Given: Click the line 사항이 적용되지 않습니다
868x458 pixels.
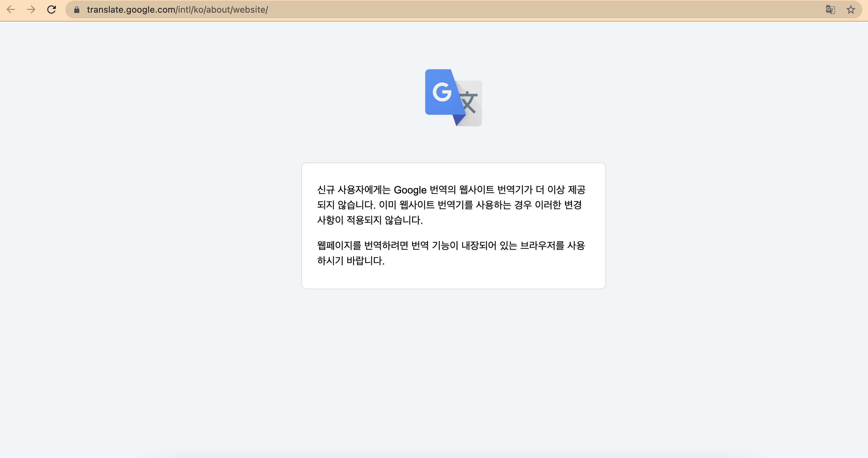Looking at the screenshot, I should [370, 220].
